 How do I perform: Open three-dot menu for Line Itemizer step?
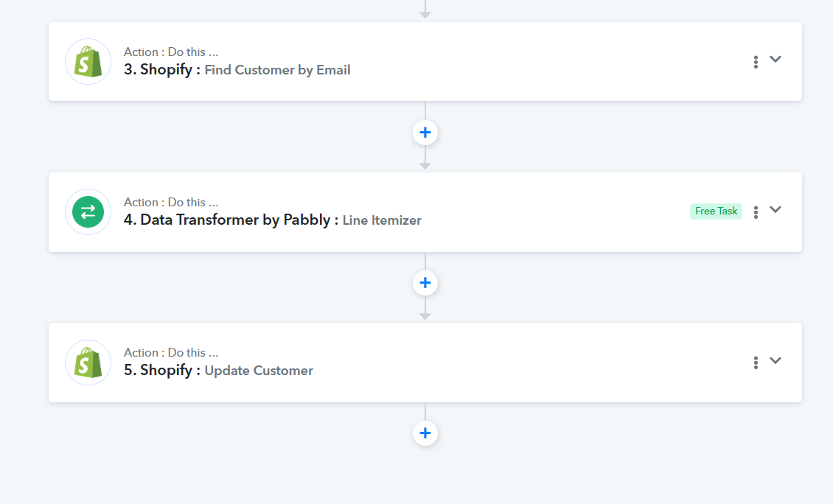tap(756, 212)
